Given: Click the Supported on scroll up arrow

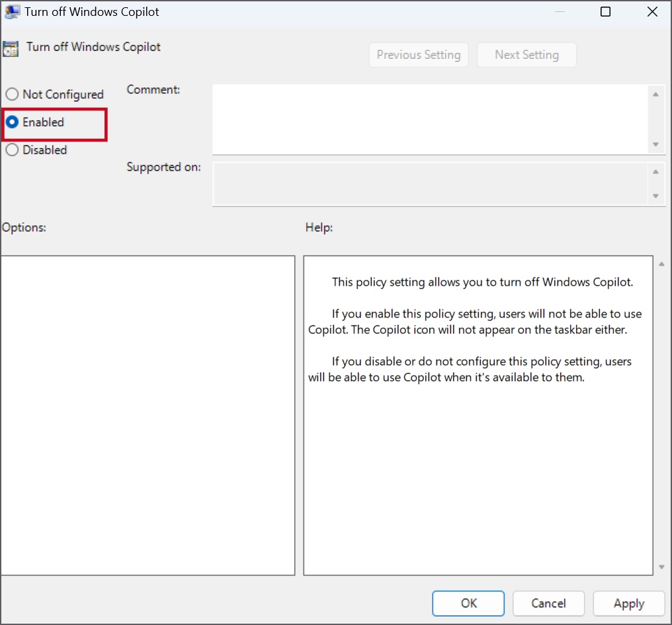Looking at the screenshot, I should pos(655,172).
